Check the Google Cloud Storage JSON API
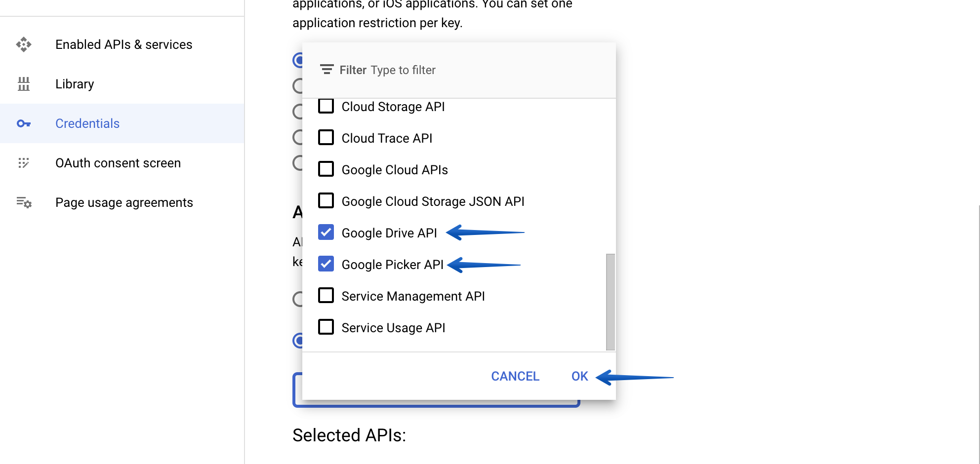Viewport: 980px width, 464px height. (326, 200)
